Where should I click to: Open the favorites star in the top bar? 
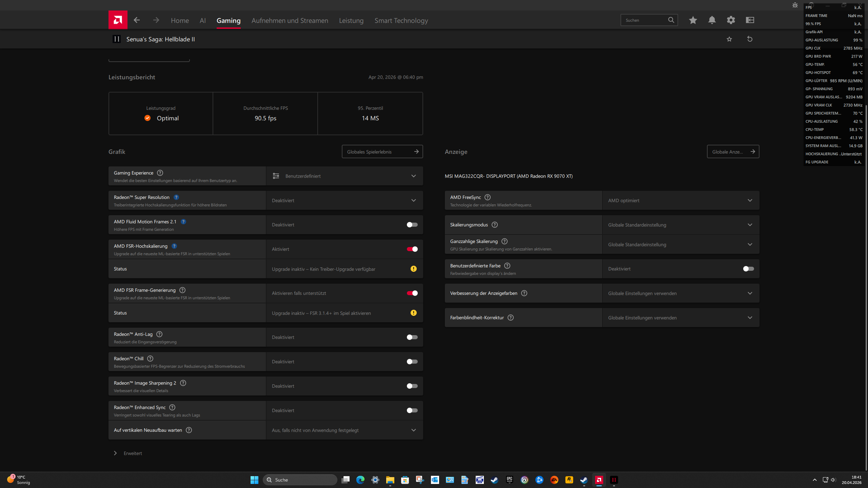[x=693, y=20]
